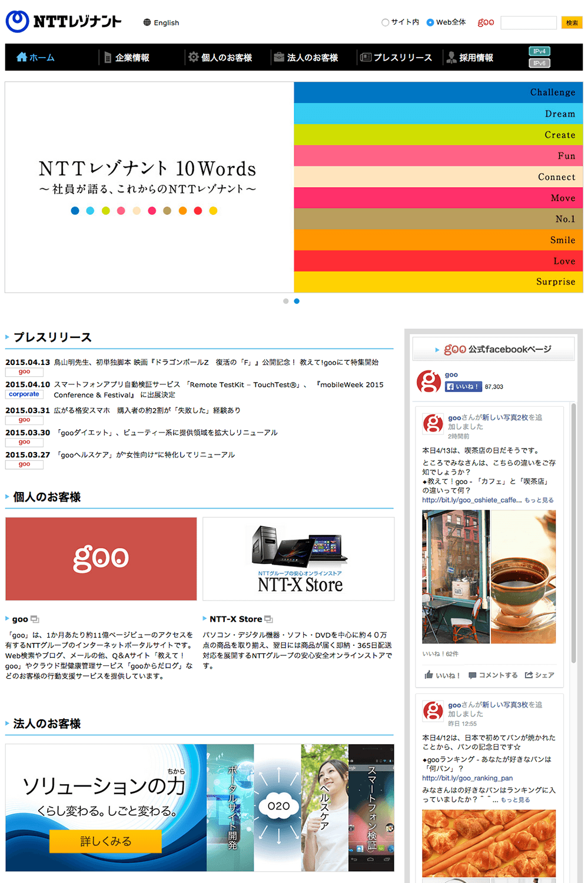Image resolution: width=588 pixels, height=883 pixels.
Task: Click the search text field
Action: [528, 22]
